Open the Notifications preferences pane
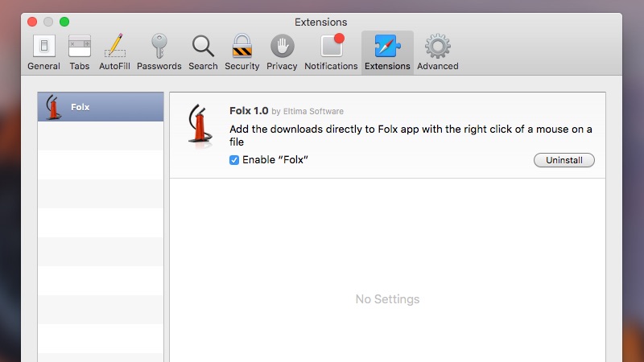Viewport: 644px width, 362px height. (x=331, y=52)
